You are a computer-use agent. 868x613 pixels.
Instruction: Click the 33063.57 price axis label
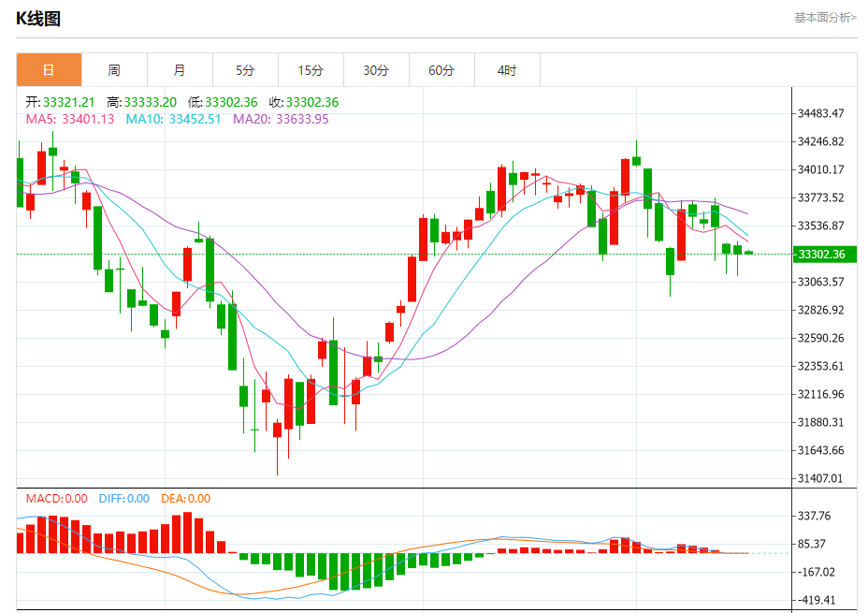[x=821, y=282]
